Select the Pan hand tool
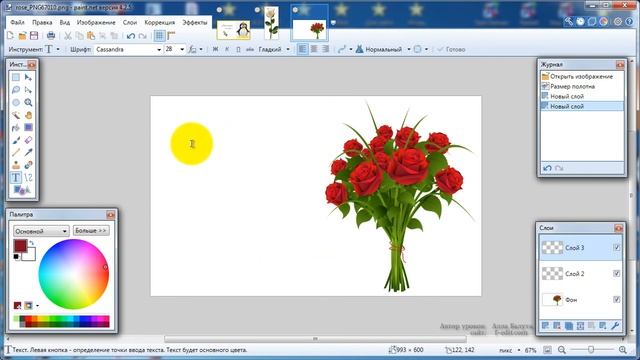 (28, 115)
